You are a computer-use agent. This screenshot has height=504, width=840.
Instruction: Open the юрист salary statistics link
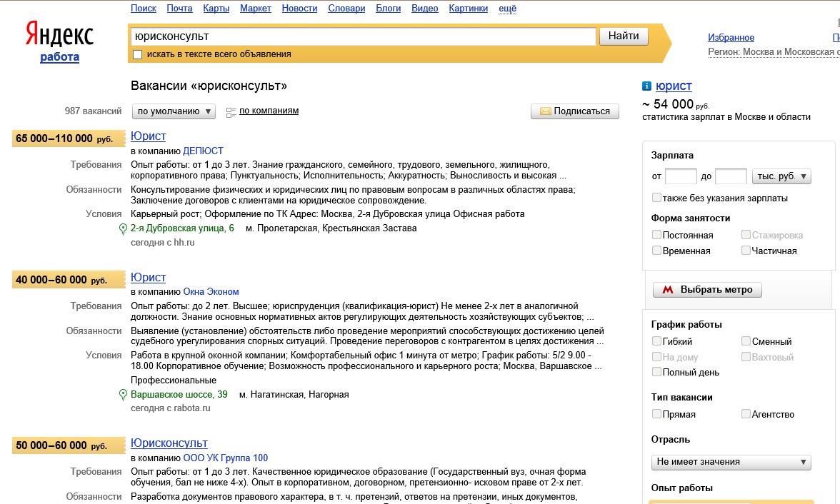point(674,86)
